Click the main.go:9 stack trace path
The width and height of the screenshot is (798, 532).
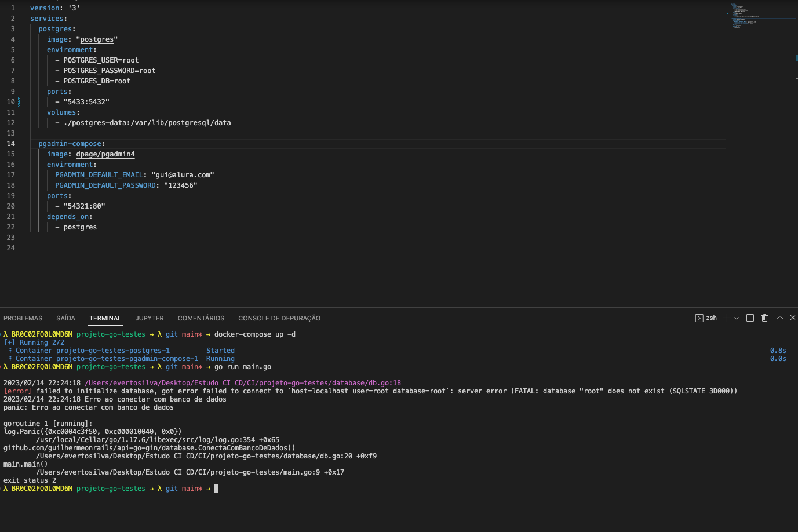[x=190, y=472]
